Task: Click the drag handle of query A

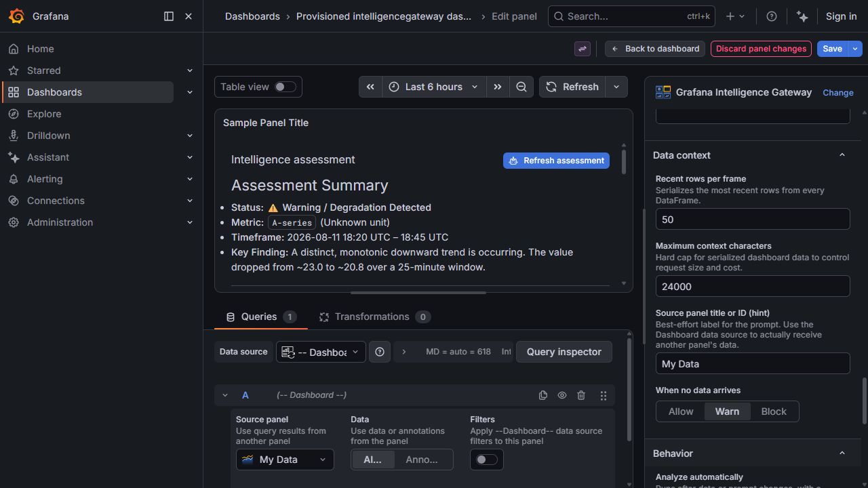Action: click(x=604, y=395)
